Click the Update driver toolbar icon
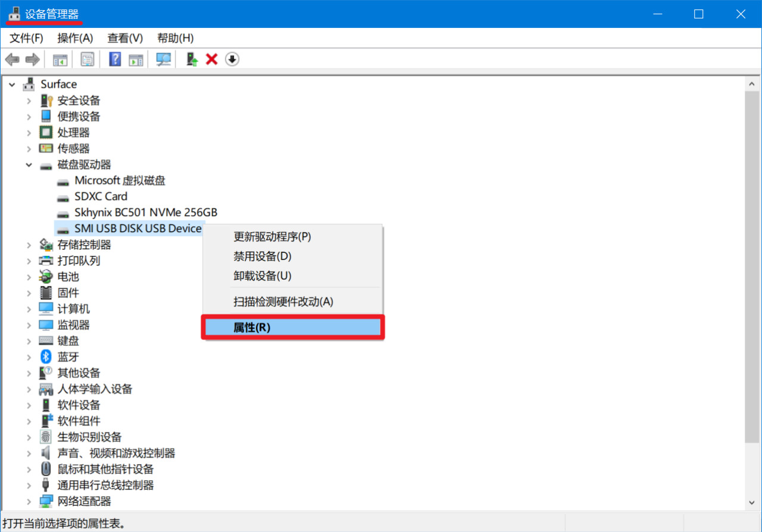This screenshot has width=762, height=532. coord(191,59)
